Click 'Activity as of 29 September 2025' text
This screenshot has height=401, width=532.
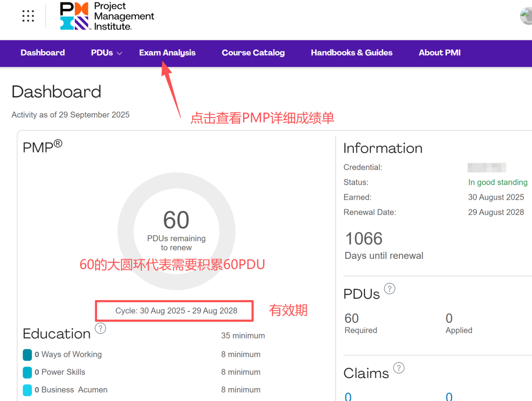click(x=70, y=115)
